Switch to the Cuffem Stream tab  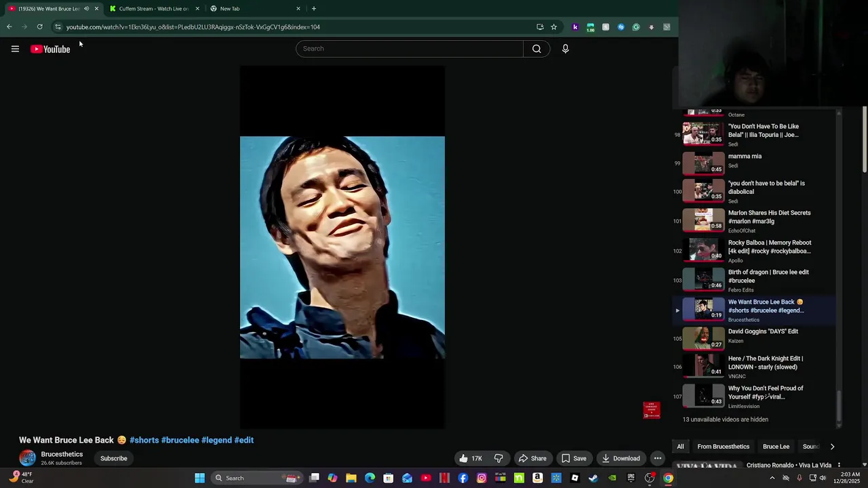(154, 9)
